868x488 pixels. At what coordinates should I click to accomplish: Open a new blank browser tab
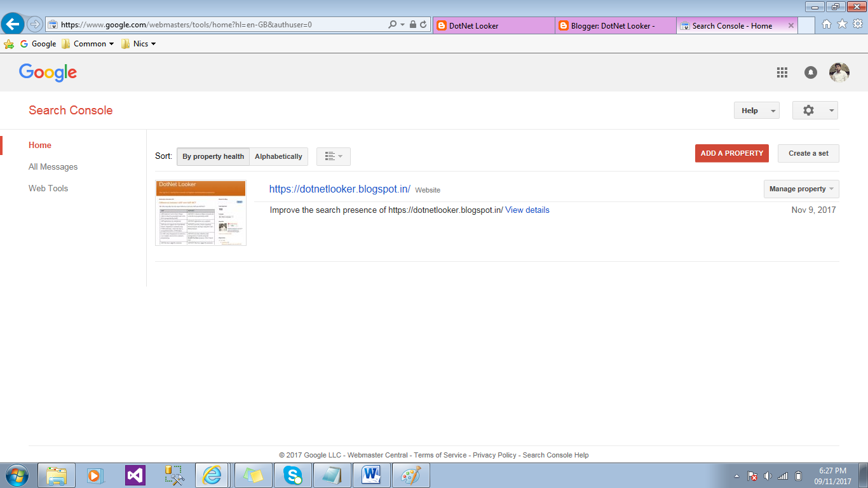point(806,26)
